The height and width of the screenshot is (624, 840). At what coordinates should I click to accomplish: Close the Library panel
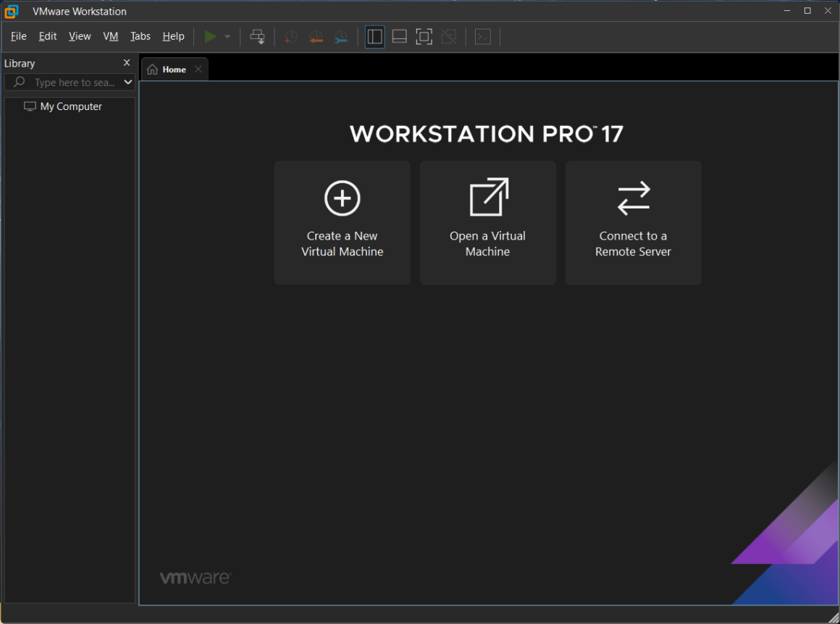[127, 63]
